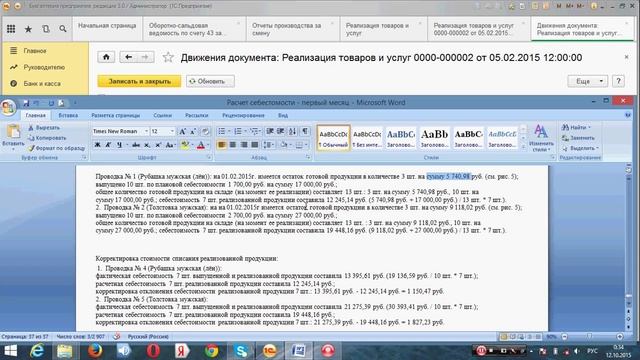Screen dimensions: 640x360
Task: Select the Обычный style thumbnail
Action: [x=333, y=138]
